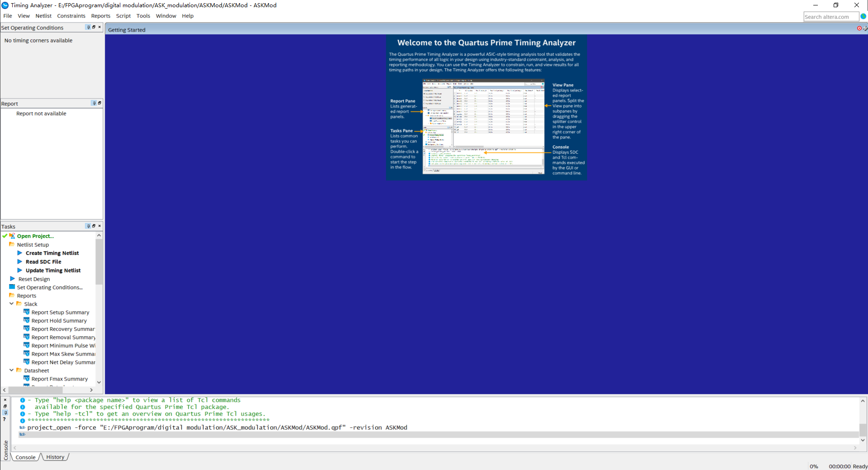This screenshot has height=470, width=868.
Task: Collapse the Datasheet folder in Tasks
Action: click(x=12, y=370)
